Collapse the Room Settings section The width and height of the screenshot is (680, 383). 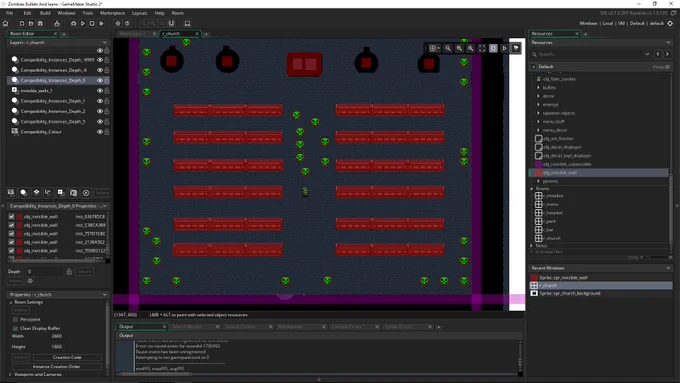click(x=11, y=302)
